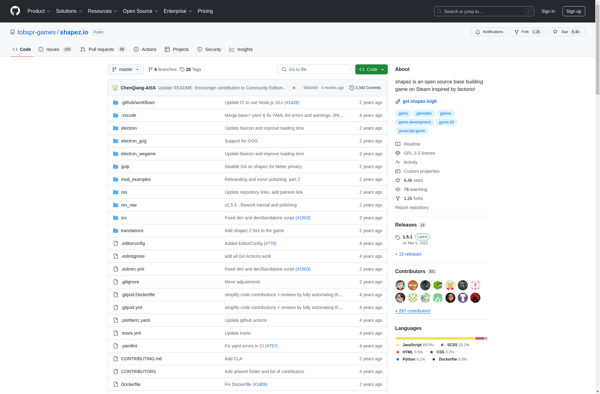Show + 287 contributors link
This screenshot has height=394, width=600.
coord(412,311)
